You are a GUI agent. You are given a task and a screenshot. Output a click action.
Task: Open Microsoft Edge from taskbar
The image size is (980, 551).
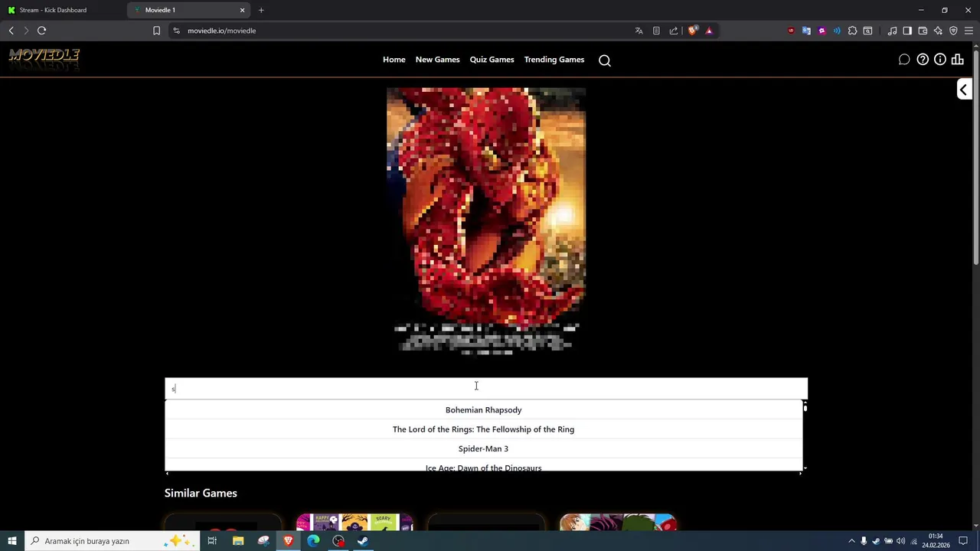(x=313, y=541)
